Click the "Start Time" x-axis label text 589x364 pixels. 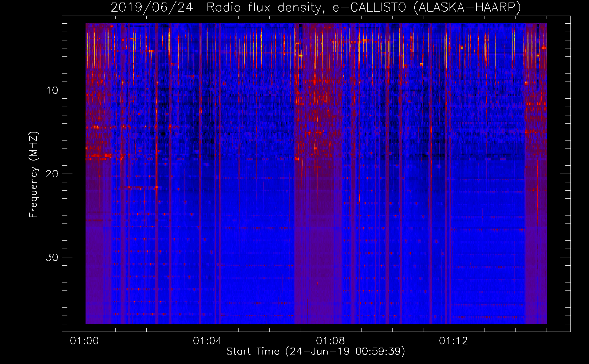(x=253, y=352)
